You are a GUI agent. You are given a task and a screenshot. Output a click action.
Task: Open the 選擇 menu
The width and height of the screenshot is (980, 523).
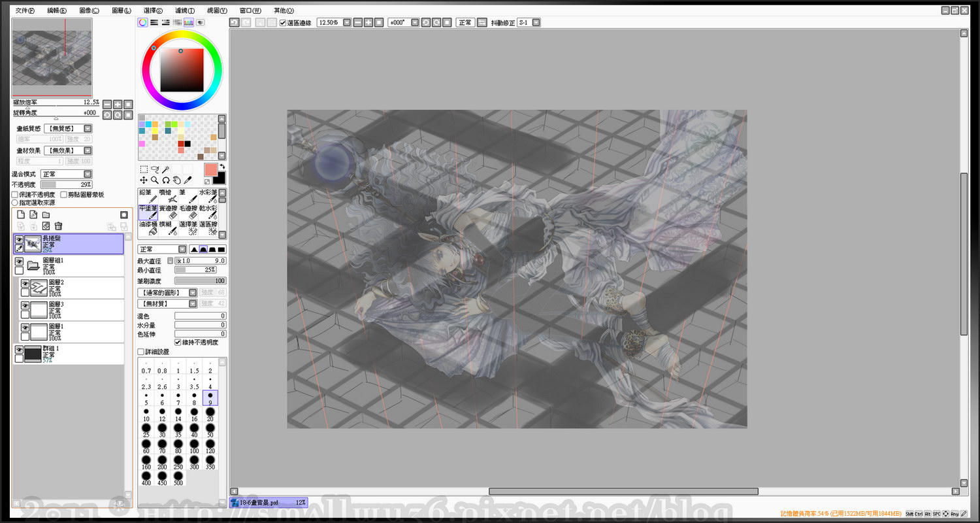coord(154,10)
